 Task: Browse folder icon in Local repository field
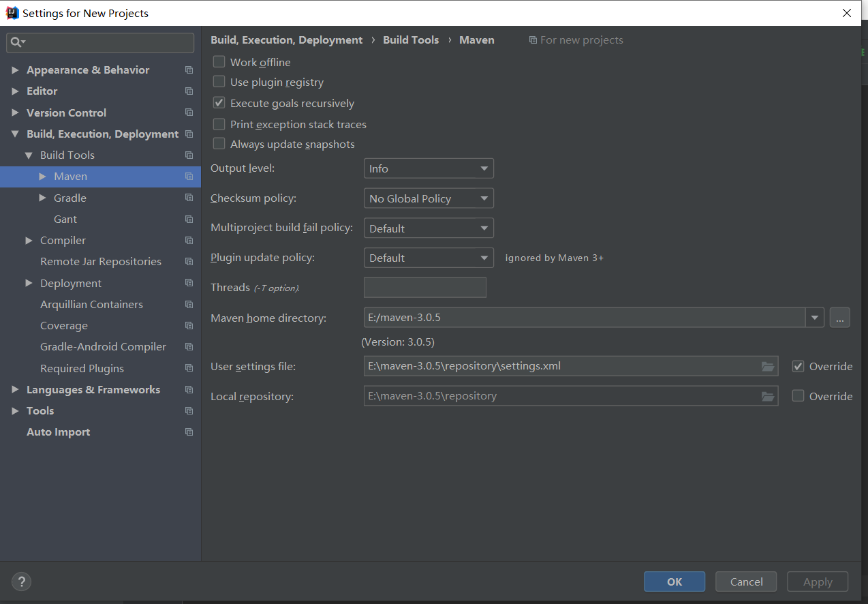768,396
